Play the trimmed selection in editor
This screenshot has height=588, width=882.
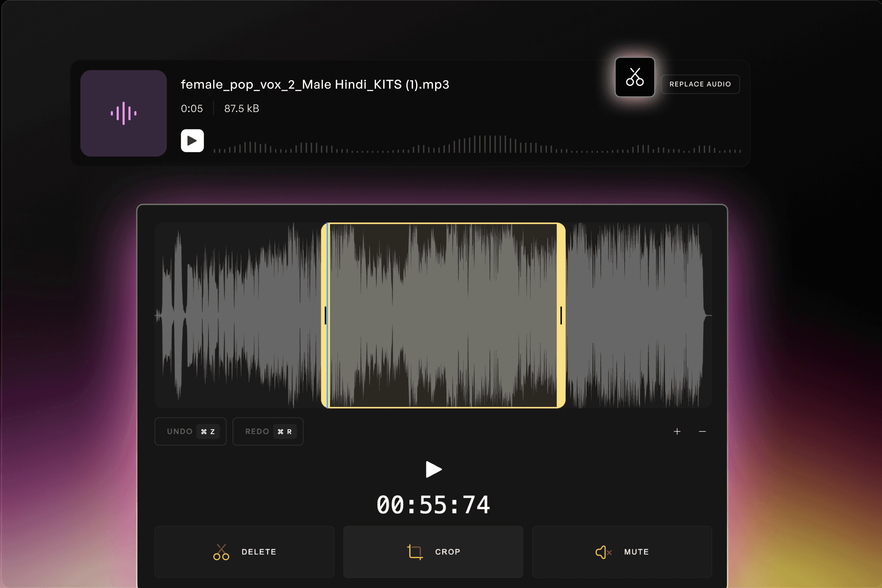(x=434, y=470)
